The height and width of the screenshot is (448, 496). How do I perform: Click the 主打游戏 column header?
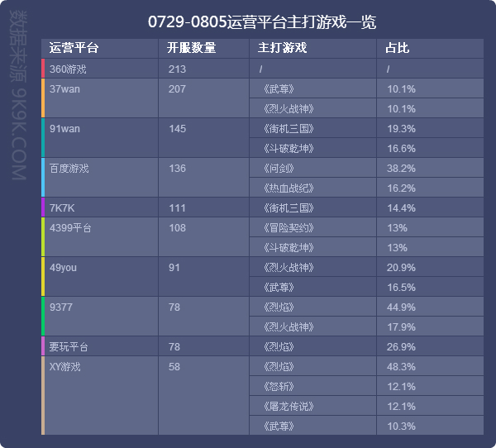(x=312, y=49)
